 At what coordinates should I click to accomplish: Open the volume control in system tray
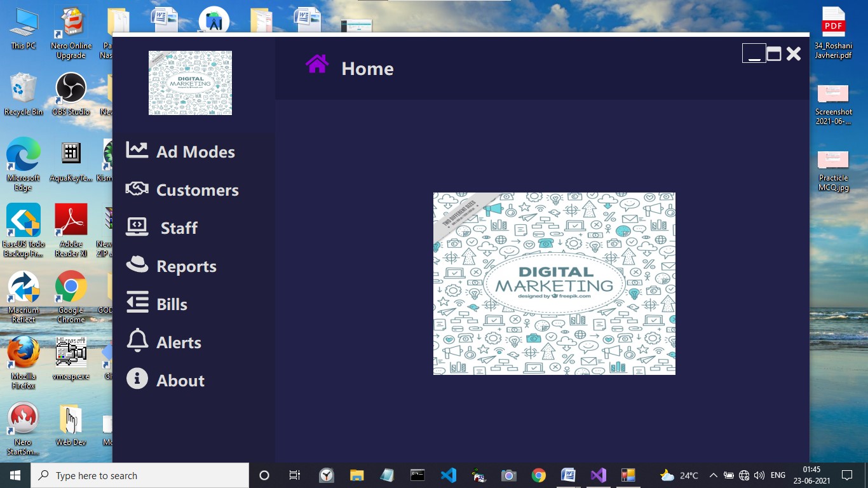[759, 475]
